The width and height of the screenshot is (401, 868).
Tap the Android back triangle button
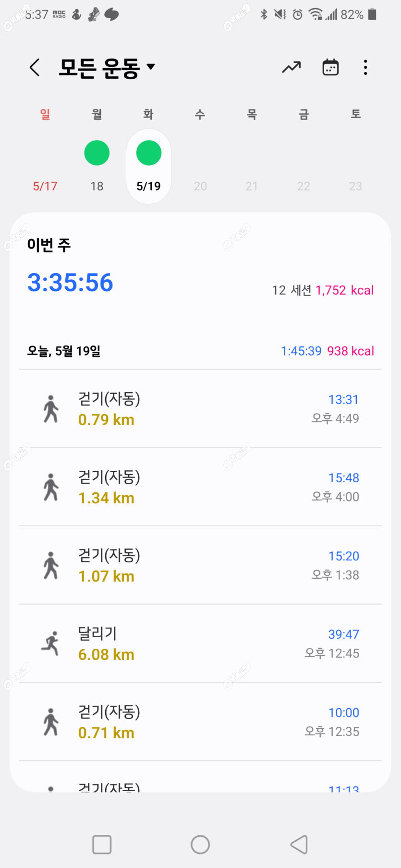pyautogui.click(x=299, y=844)
